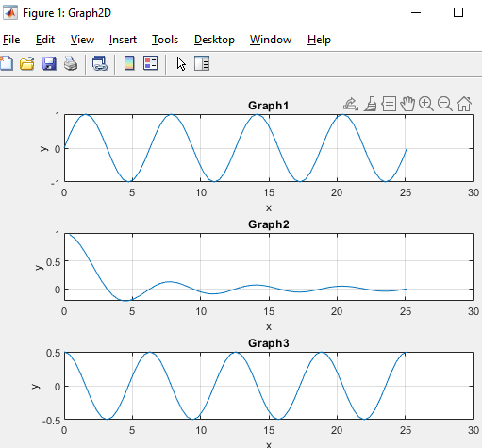Click the Graph2 title text

(x=269, y=224)
